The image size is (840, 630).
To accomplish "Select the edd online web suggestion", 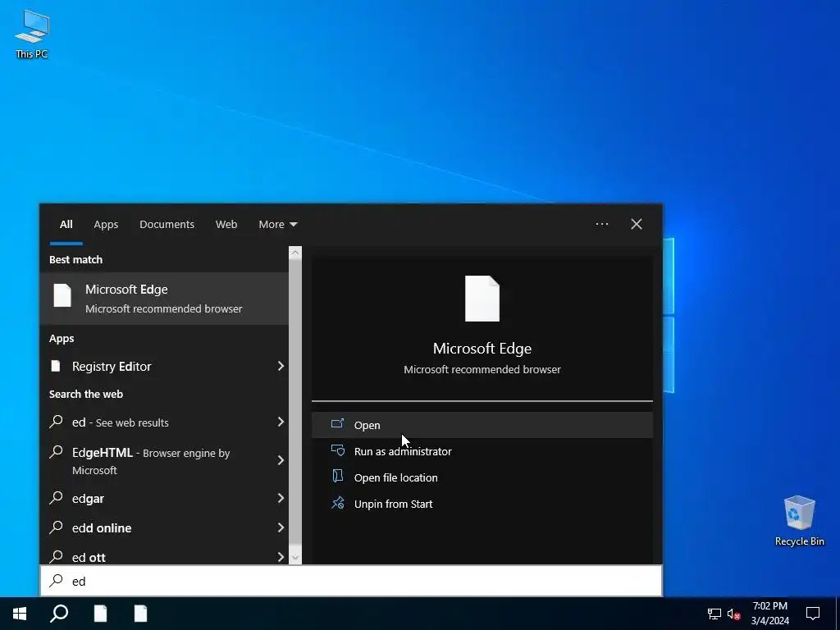I will pyautogui.click(x=164, y=527).
